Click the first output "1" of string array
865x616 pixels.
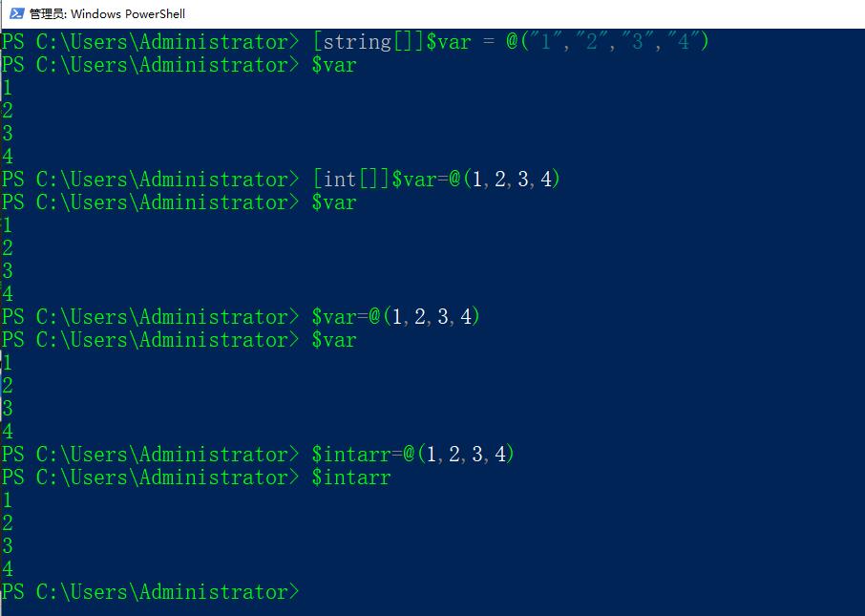point(8,88)
